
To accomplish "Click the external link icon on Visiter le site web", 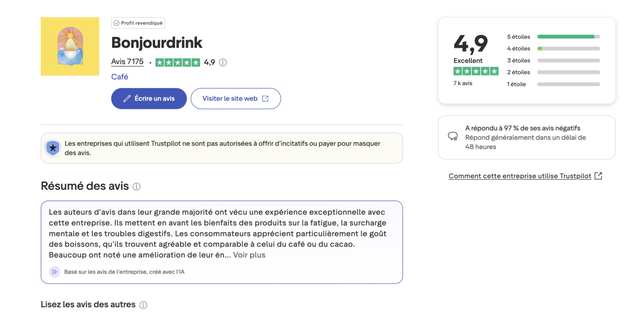I will pos(265,99).
